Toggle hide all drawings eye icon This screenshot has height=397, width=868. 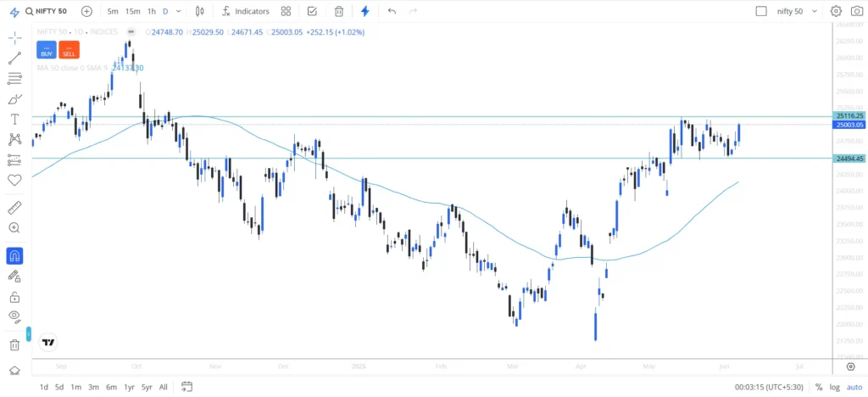click(x=15, y=316)
